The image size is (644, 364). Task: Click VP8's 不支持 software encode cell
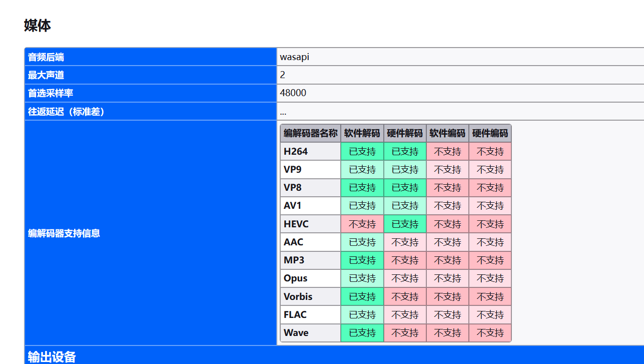coord(447,188)
